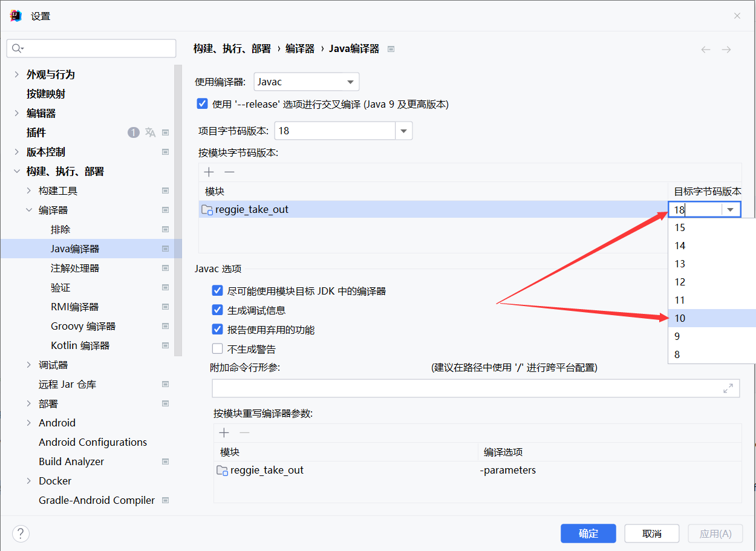This screenshot has height=551, width=756.
Task: Click the 构建、执行、部署 breadcrumb link
Action: (x=232, y=49)
